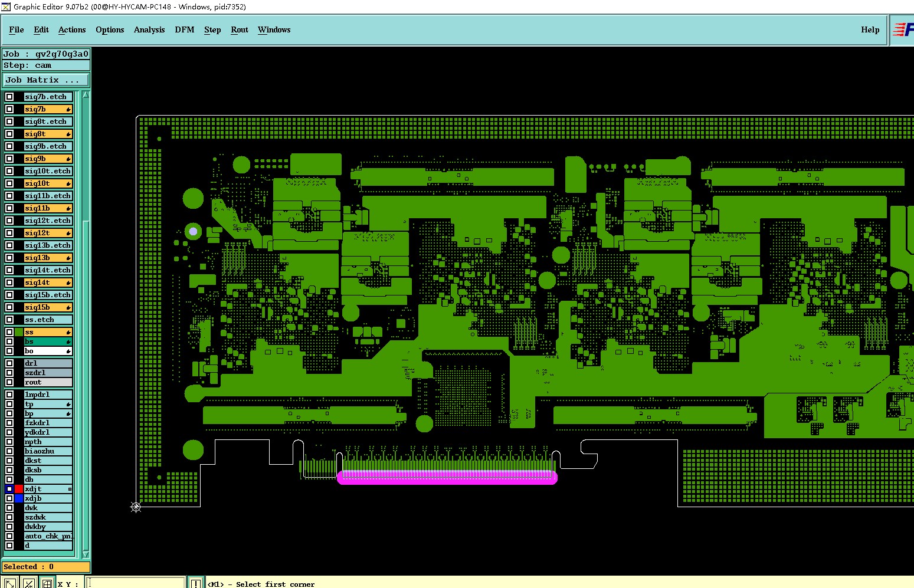Click the green swatch beside ss layer
This screenshot has height=588, width=914.
[x=19, y=332]
